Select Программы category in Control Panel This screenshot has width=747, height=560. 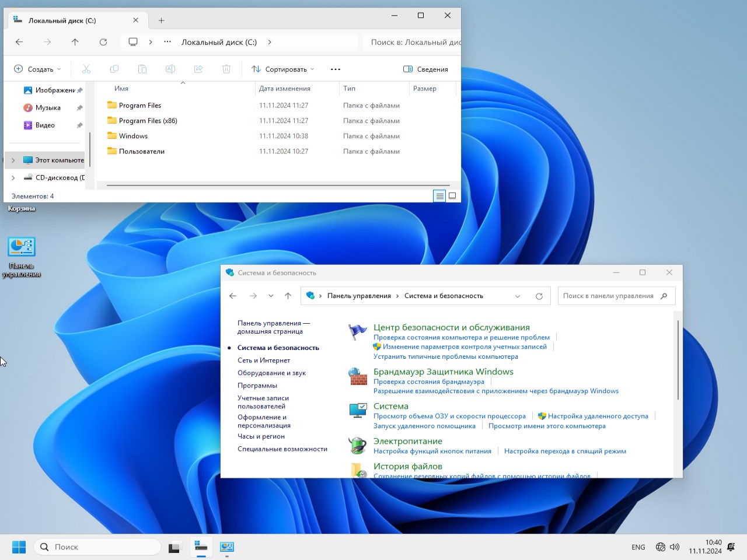(x=257, y=386)
